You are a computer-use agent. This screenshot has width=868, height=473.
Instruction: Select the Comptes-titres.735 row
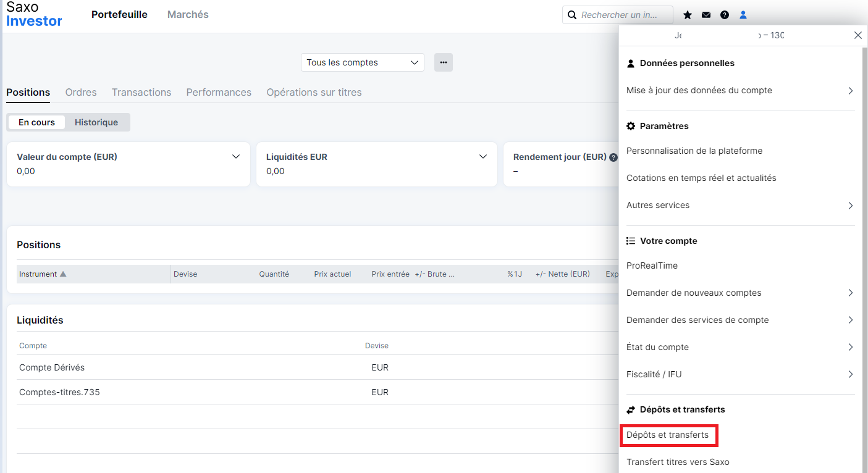318,392
